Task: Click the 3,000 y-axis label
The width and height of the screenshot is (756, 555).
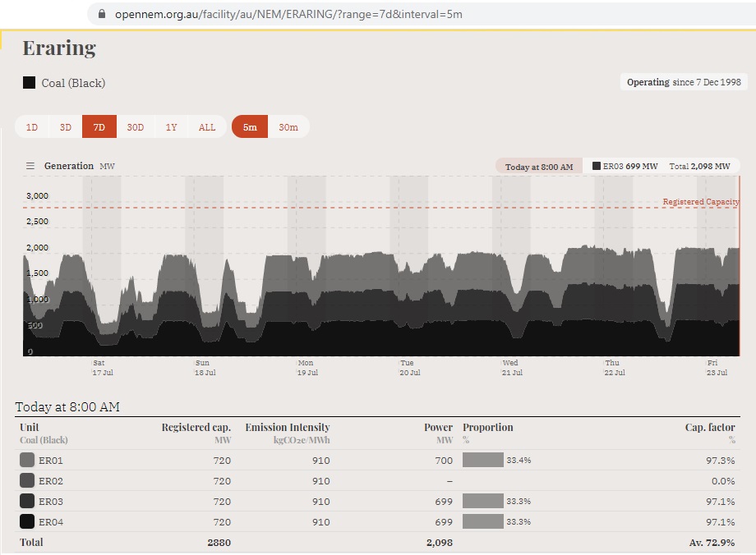Action: [37, 195]
